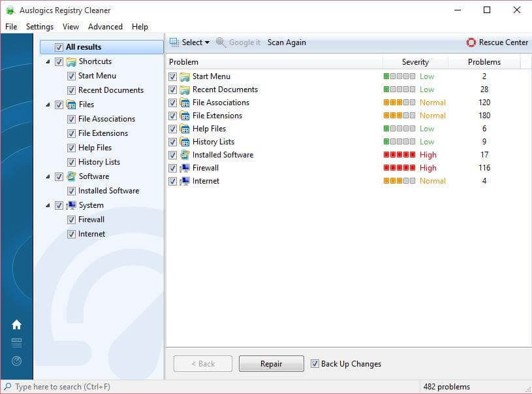
Task: Click the Shortcuts folder icon in tree
Action: [x=71, y=62]
